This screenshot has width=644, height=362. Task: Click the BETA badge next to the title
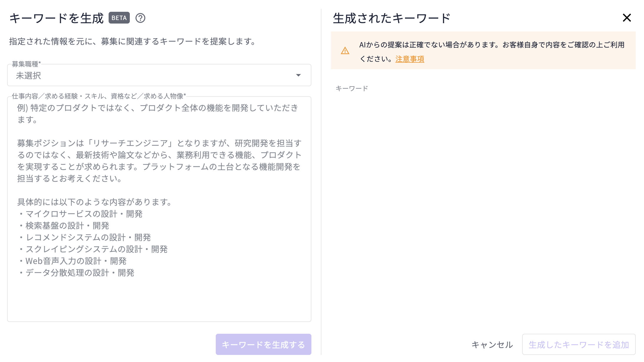pos(119,18)
